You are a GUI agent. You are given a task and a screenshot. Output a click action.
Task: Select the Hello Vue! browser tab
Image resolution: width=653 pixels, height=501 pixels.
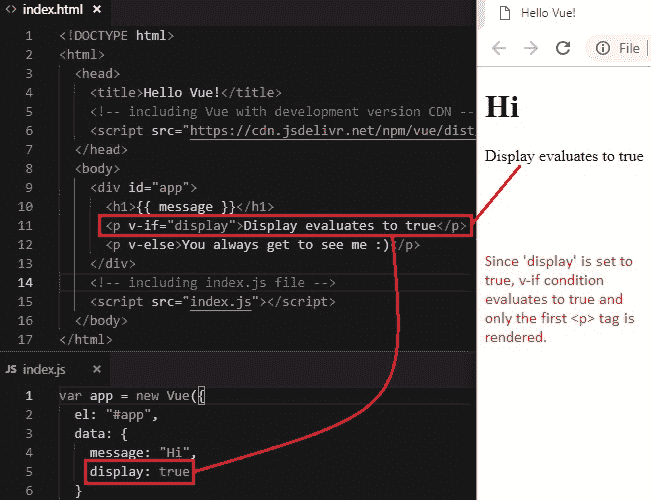[548, 13]
